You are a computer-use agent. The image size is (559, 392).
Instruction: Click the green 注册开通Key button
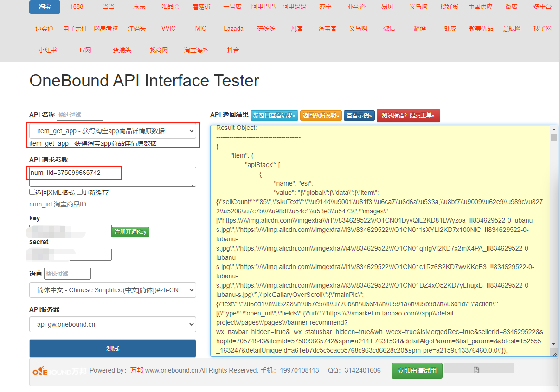130,231
